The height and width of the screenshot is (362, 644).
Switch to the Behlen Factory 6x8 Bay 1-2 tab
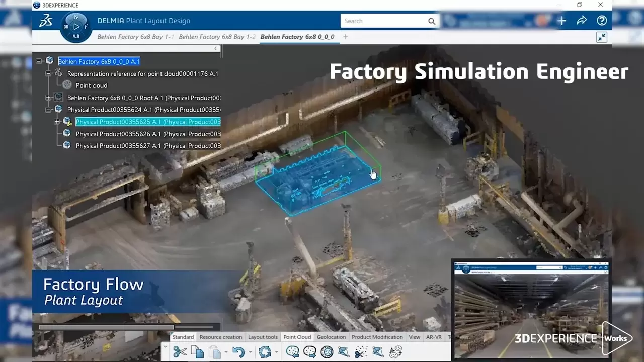point(217,37)
